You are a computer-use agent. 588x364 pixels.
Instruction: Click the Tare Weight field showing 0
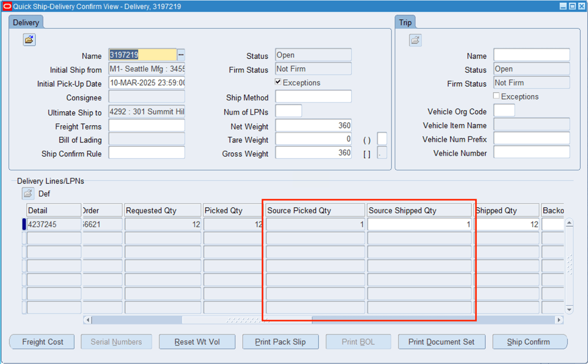313,139
